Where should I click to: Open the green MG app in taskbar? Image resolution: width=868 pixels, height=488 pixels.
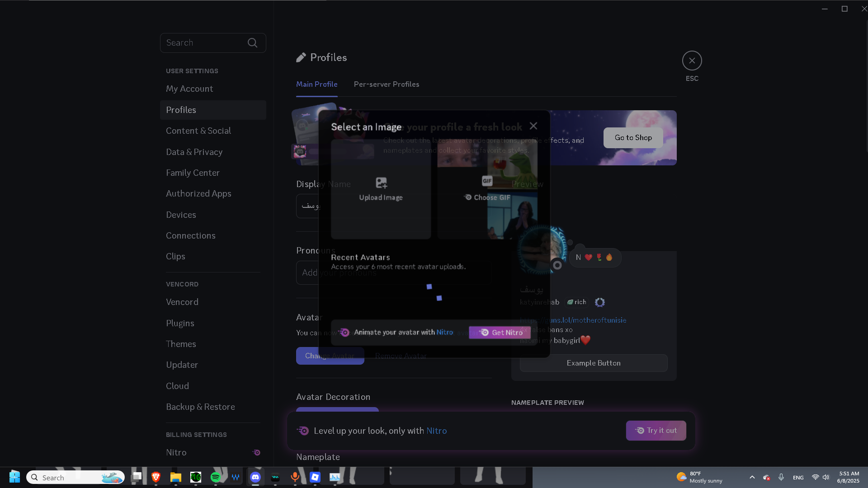click(196, 477)
